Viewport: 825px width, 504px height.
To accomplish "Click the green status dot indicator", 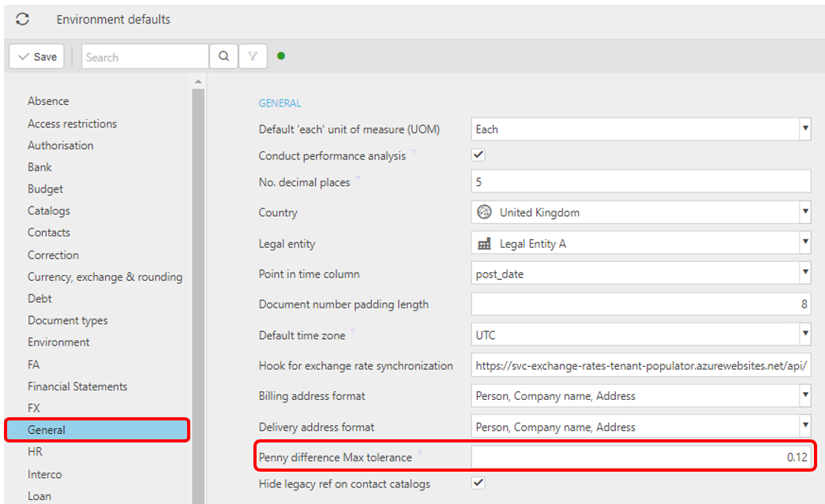I will tap(281, 56).
